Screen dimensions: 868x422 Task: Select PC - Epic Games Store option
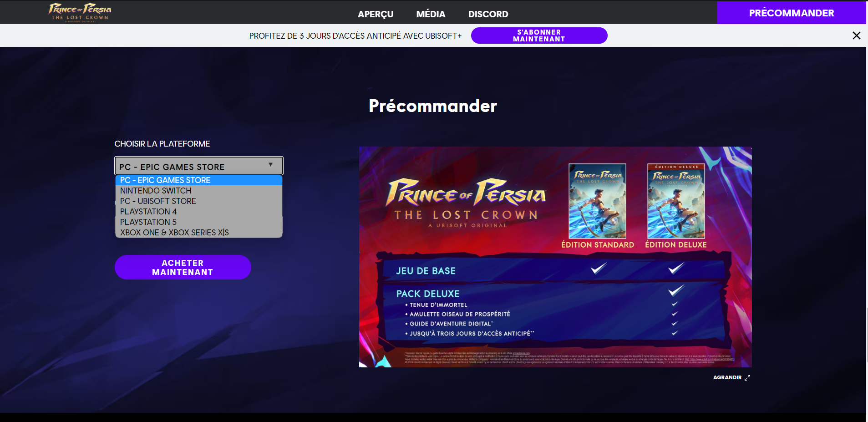(x=199, y=180)
